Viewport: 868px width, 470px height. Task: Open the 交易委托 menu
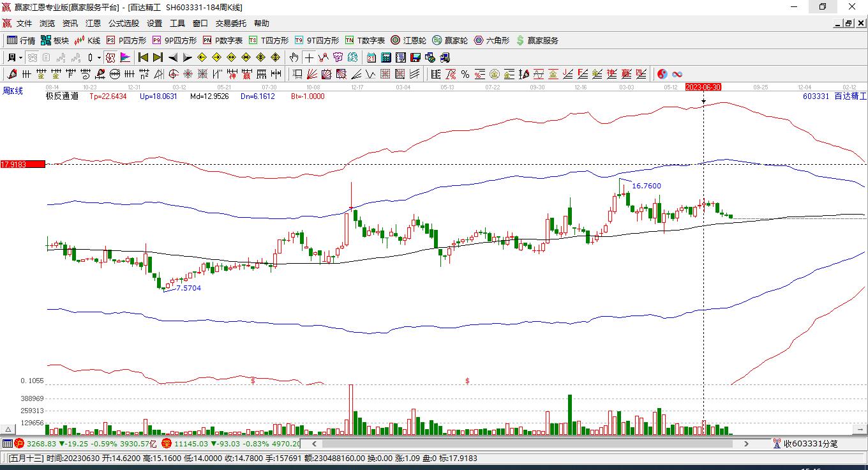point(231,24)
